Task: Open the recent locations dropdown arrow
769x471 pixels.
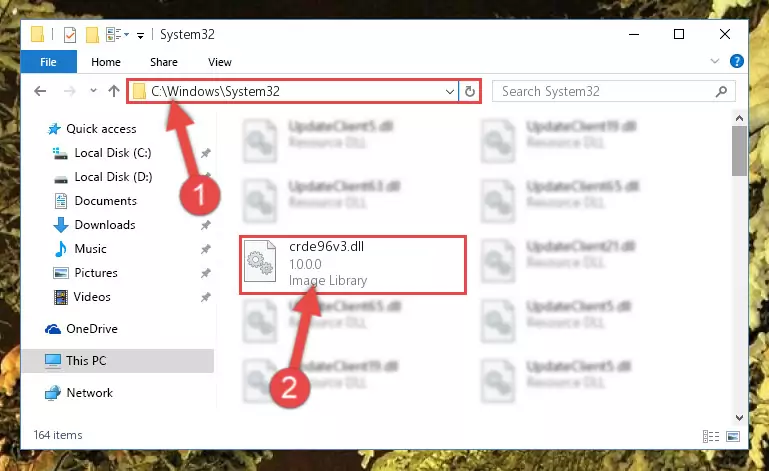Action: click(x=93, y=91)
